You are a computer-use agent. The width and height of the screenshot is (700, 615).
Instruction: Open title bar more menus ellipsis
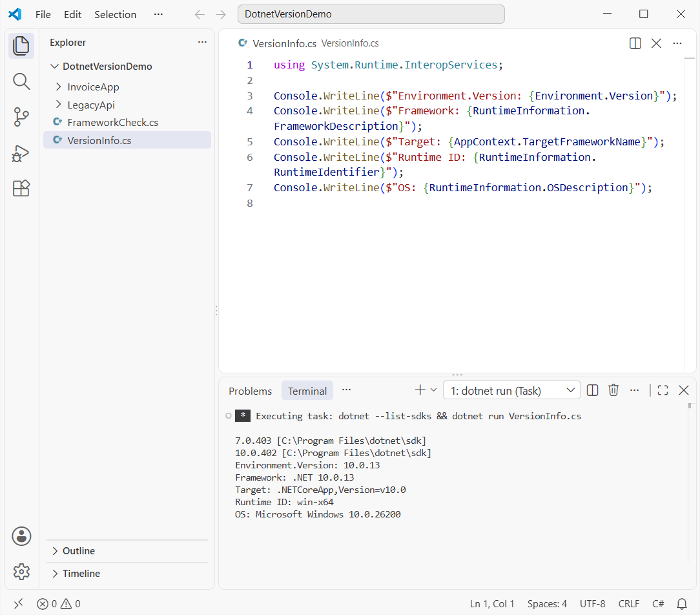coord(158,14)
